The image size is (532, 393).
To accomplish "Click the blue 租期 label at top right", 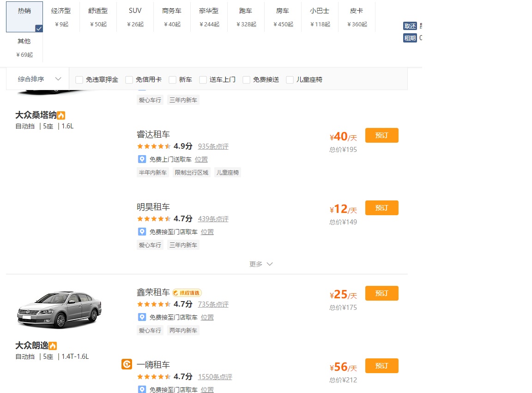I will click(409, 38).
